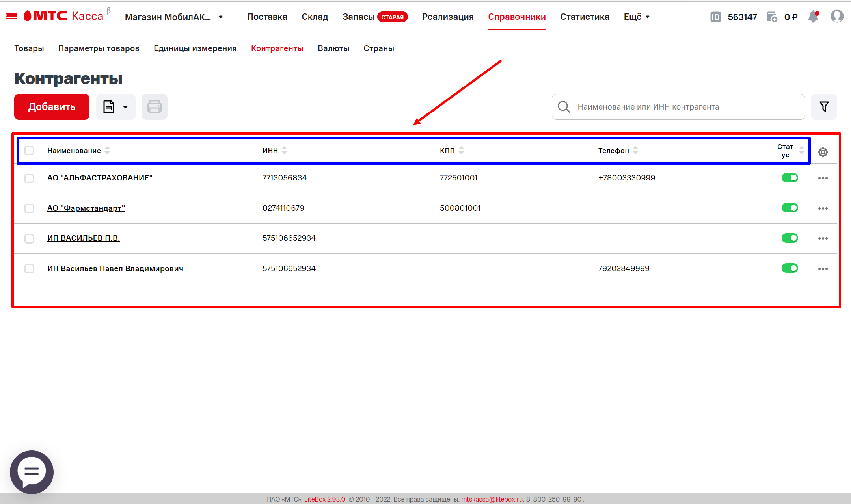Expand the Магазин МобилАК store selector
Viewport: 851px width, 504px height.
(174, 17)
